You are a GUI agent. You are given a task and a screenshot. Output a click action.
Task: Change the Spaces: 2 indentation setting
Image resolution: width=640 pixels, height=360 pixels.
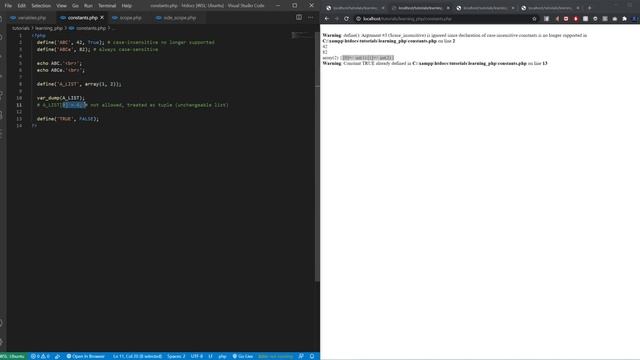(176, 356)
